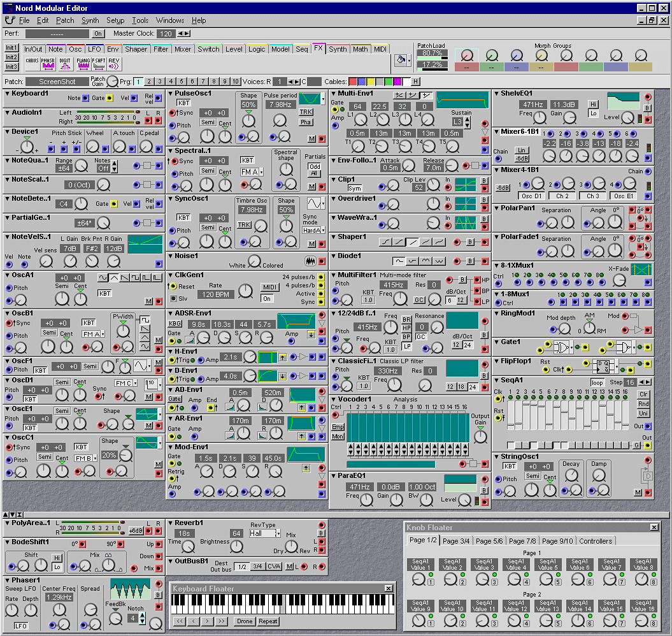Screen dimensions: 672x636
Task: Choose the triangle waveform in OscA1
Action: (x=113, y=278)
